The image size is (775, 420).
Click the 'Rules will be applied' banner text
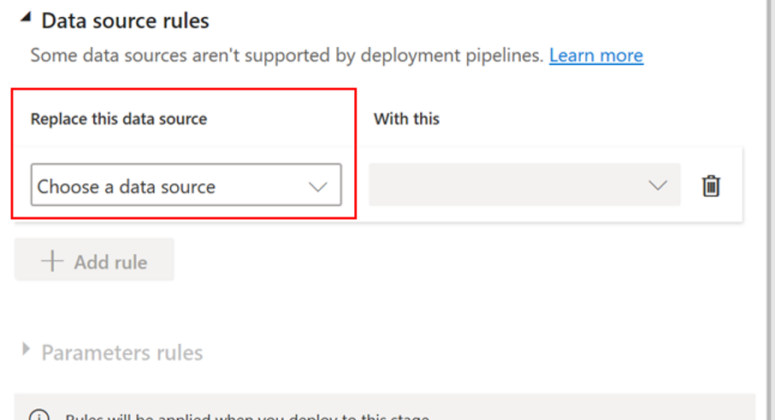250,416
